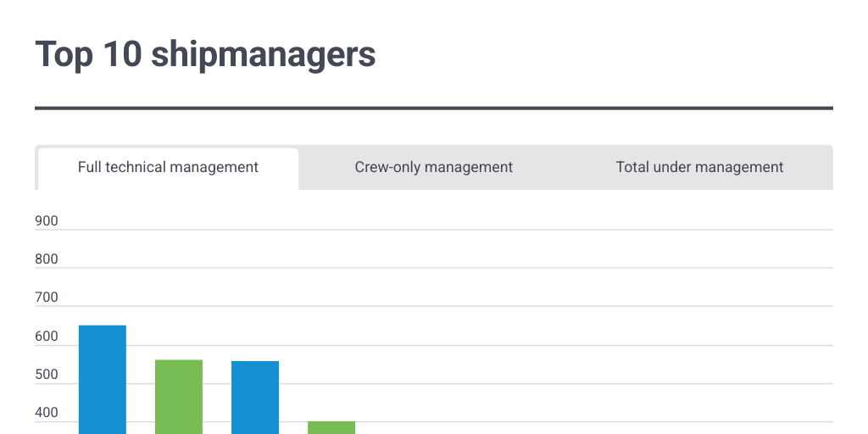Image resolution: width=868 pixels, height=434 pixels.
Task: Click the 600 axis label
Action: click(47, 337)
